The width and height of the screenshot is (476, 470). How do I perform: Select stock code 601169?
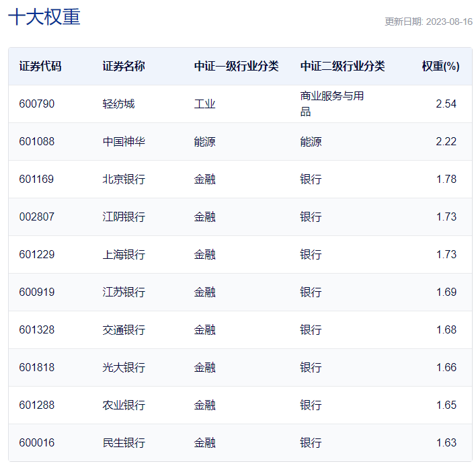[36, 179]
